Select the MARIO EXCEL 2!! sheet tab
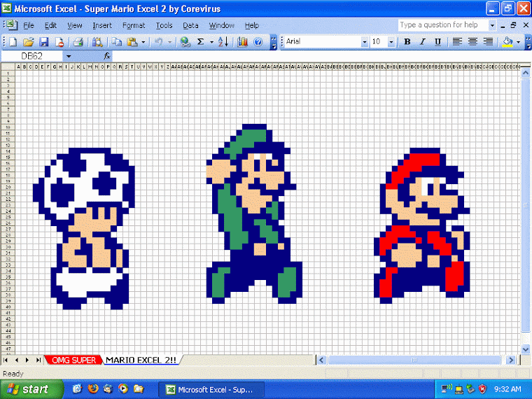 tap(141, 360)
